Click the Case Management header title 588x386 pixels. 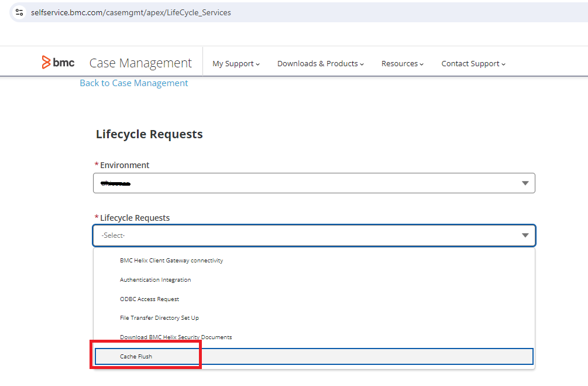click(x=140, y=63)
